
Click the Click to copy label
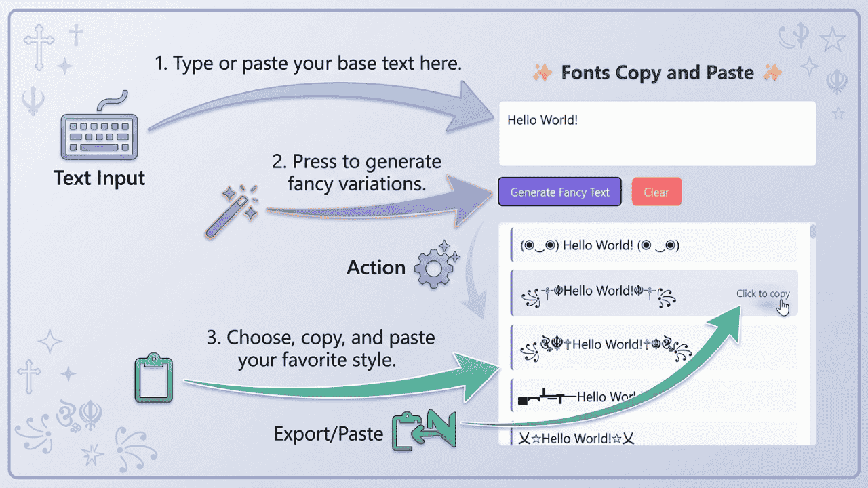(x=763, y=293)
